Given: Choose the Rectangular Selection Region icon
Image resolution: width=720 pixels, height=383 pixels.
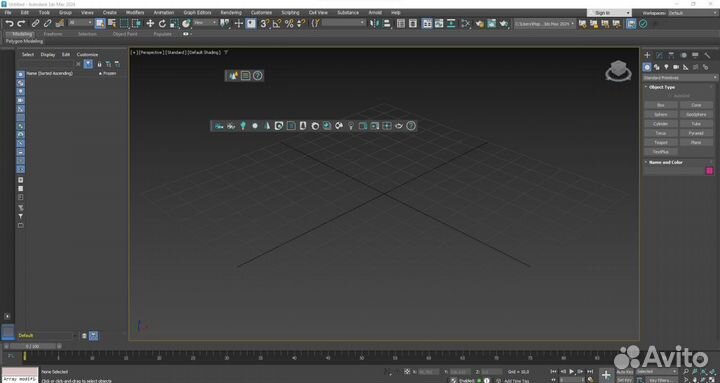Looking at the screenshot, I should point(124,23).
